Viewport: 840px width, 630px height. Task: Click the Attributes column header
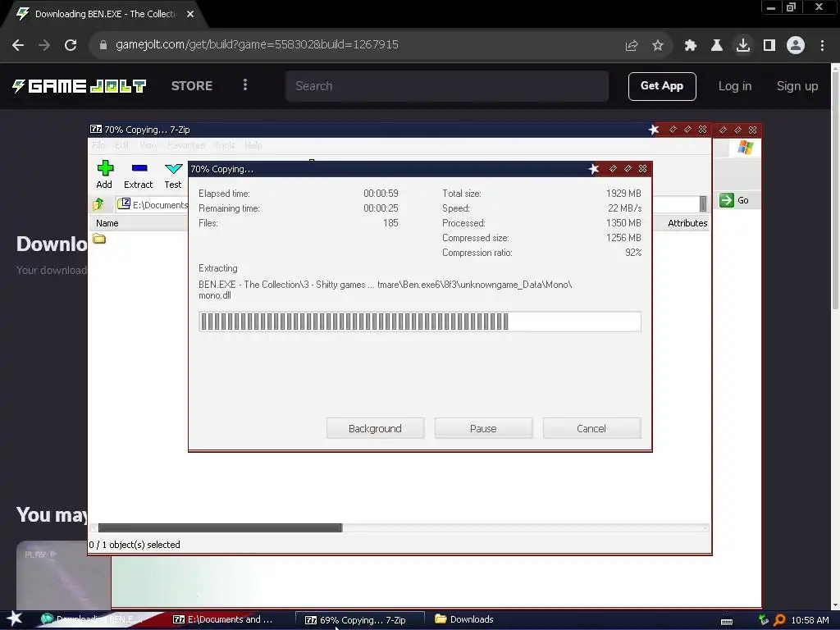point(687,223)
